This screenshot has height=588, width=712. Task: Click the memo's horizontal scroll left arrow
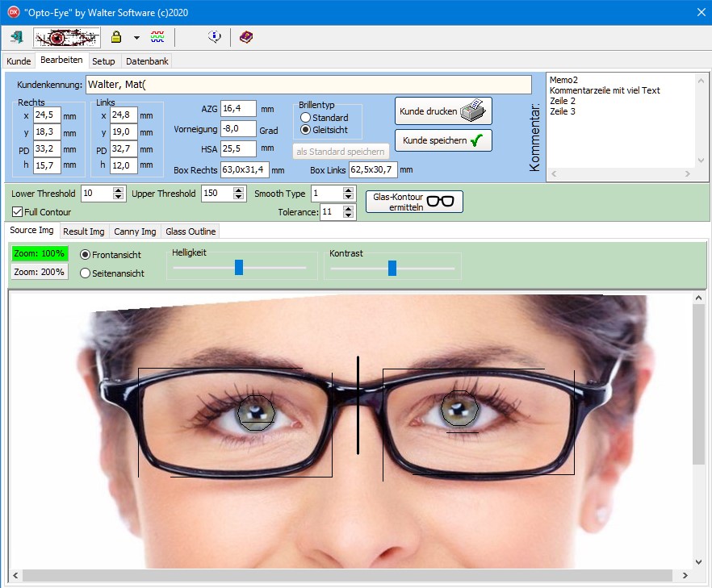[x=554, y=173]
